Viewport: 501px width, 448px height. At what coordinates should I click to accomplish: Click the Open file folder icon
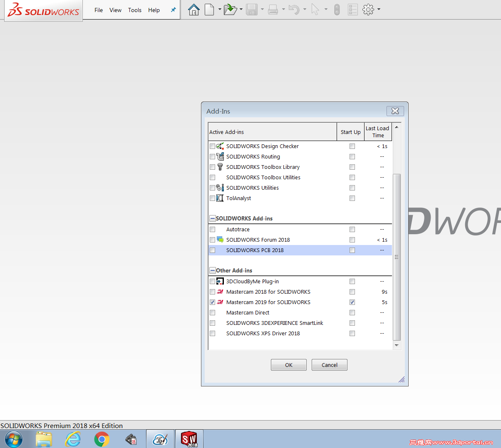230,9
